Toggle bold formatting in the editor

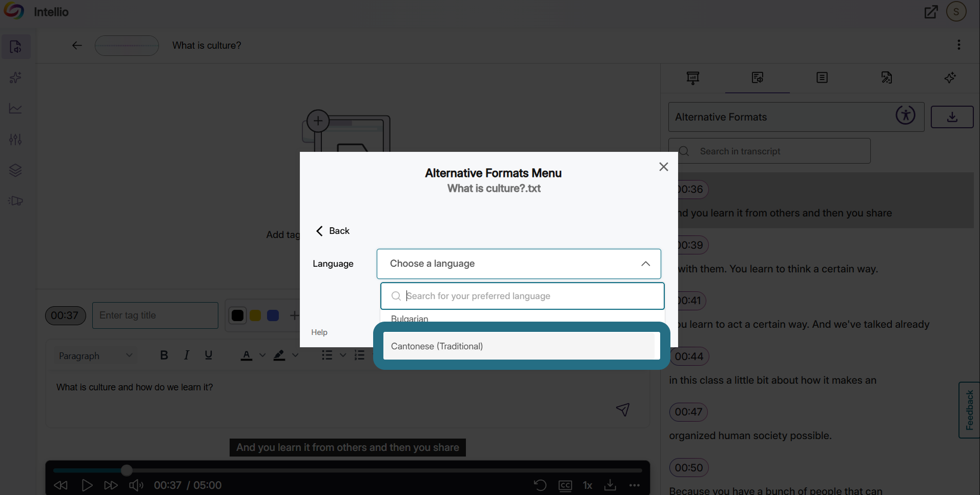coord(164,355)
